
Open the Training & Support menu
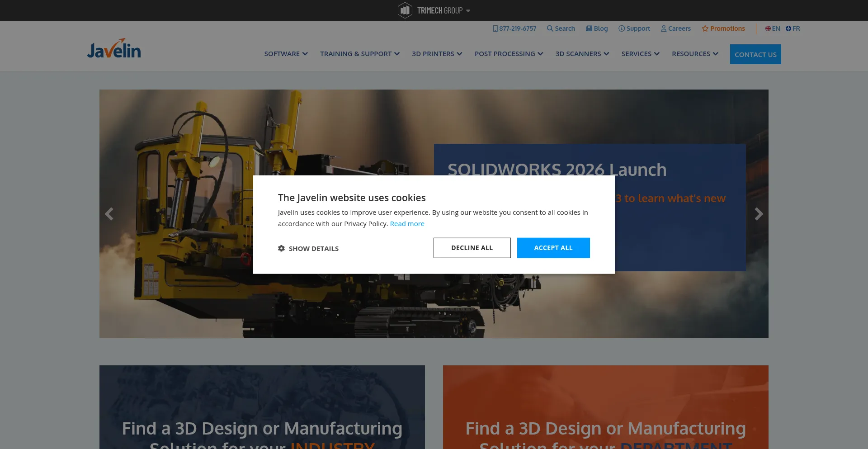tap(359, 54)
